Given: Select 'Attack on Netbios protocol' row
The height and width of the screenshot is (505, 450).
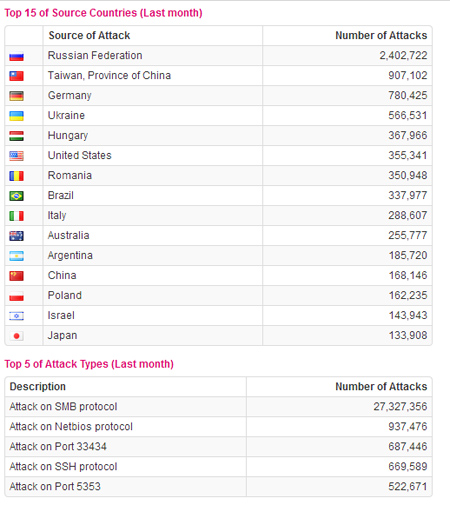Looking at the screenshot, I should tap(218, 427).
